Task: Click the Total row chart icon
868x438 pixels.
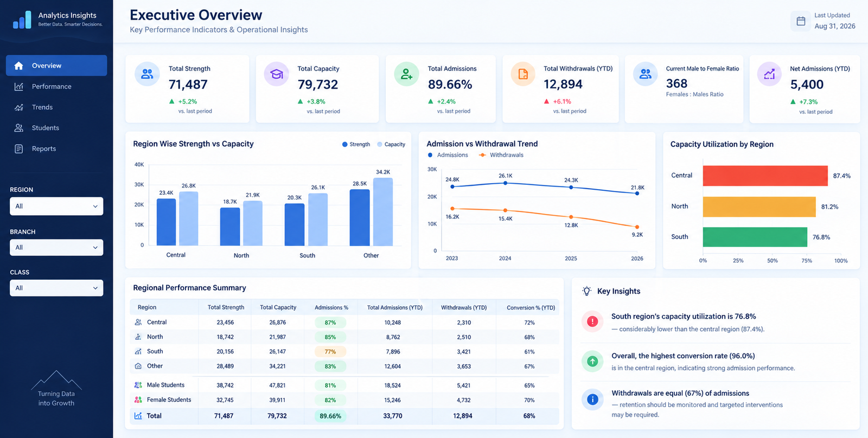Action: point(138,416)
